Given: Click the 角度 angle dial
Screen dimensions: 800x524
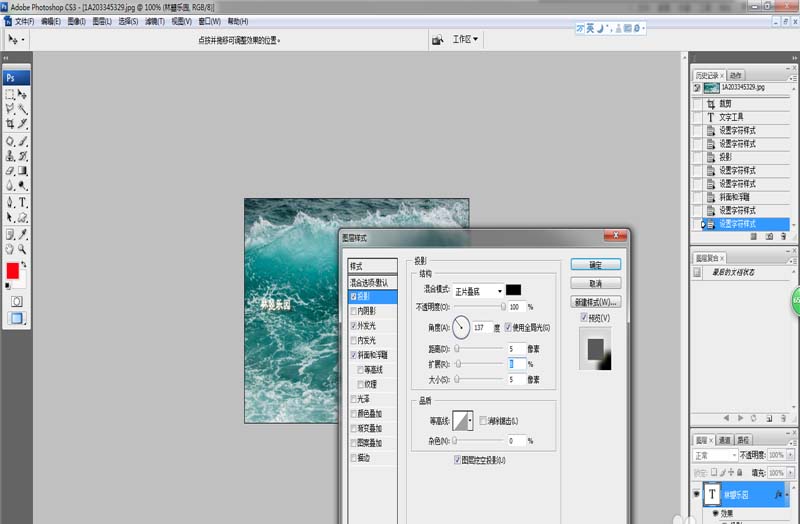Looking at the screenshot, I should pos(461,327).
